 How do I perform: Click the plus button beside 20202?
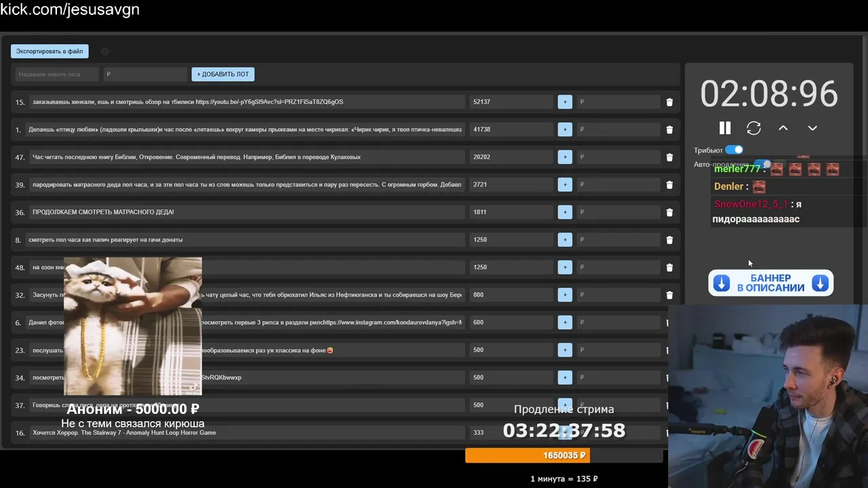point(565,157)
